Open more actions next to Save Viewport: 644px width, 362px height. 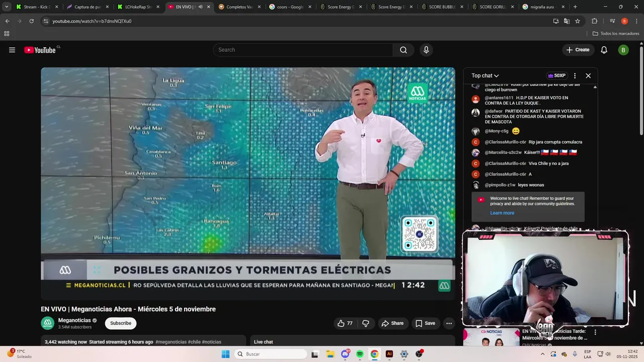[449, 323]
